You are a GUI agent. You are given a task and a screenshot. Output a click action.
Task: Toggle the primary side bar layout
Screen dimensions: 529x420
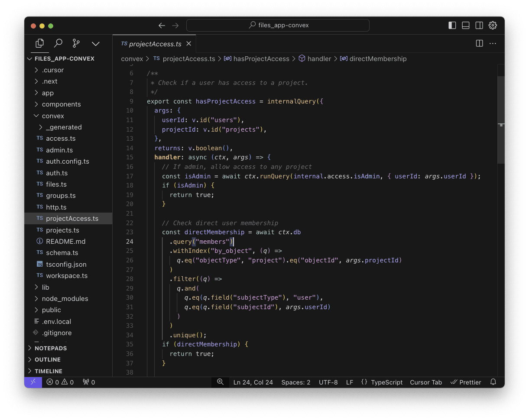point(452,26)
